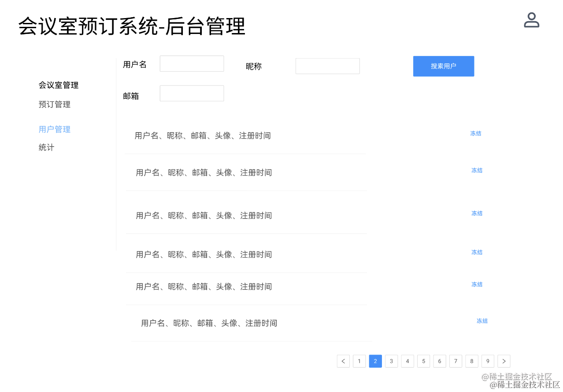Navigate to page 5
The image size is (563, 392).
click(423, 361)
